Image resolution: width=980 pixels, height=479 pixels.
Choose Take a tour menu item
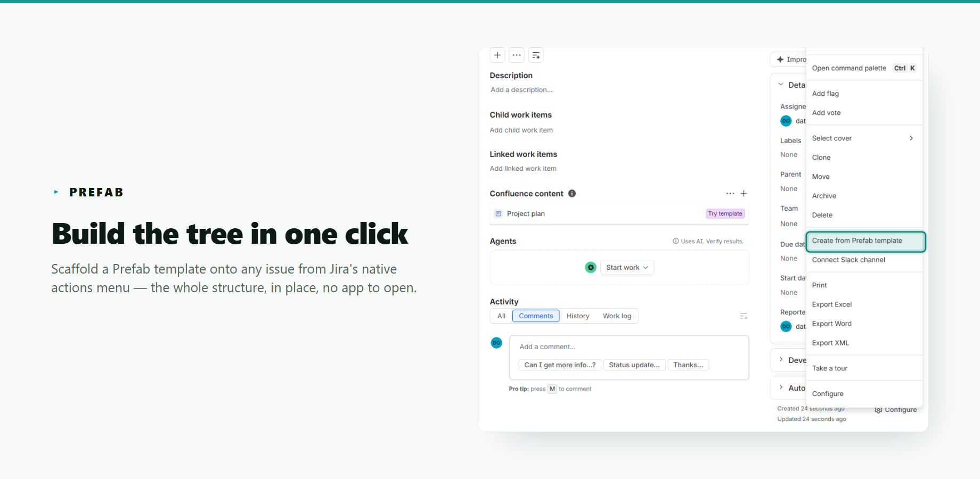[x=864, y=368]
